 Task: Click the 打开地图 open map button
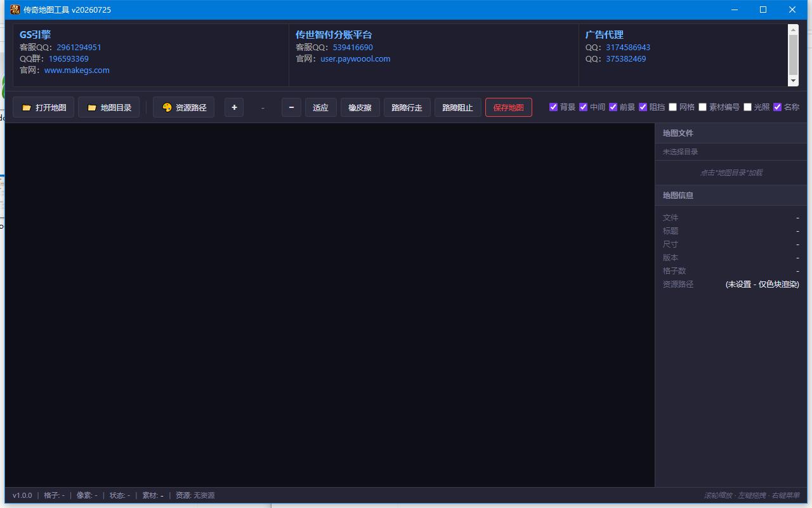click(x=44, y=107)
